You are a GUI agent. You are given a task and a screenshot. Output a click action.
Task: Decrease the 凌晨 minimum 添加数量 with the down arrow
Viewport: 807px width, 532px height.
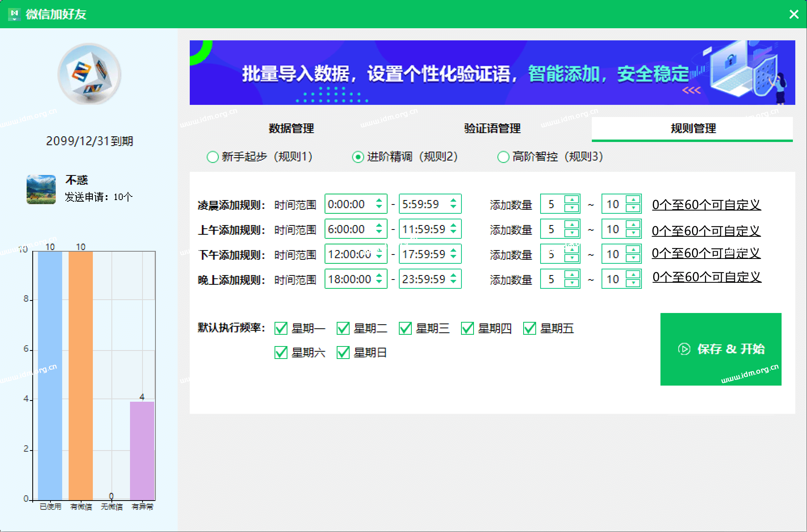[572, 208]
